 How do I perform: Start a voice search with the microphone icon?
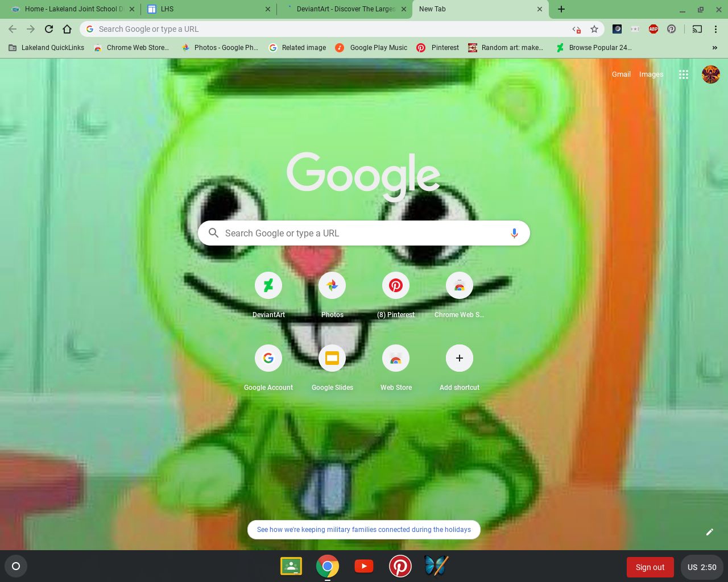(x=514, y=233)
